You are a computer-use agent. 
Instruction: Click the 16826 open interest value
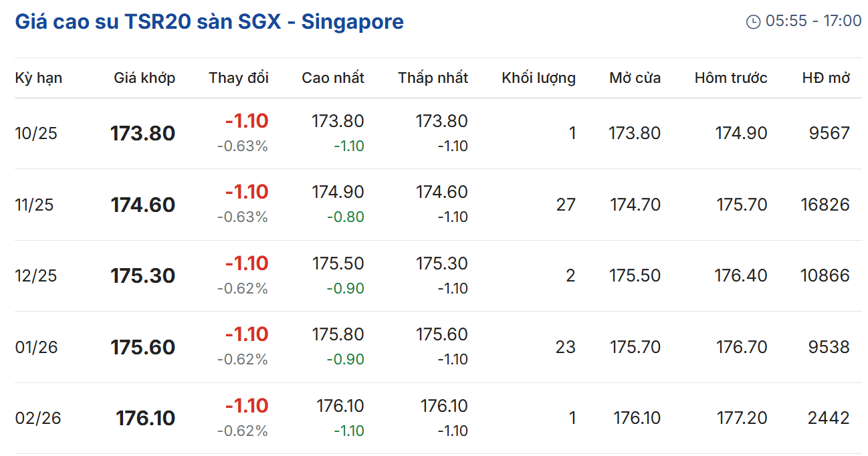pos(825,205)
